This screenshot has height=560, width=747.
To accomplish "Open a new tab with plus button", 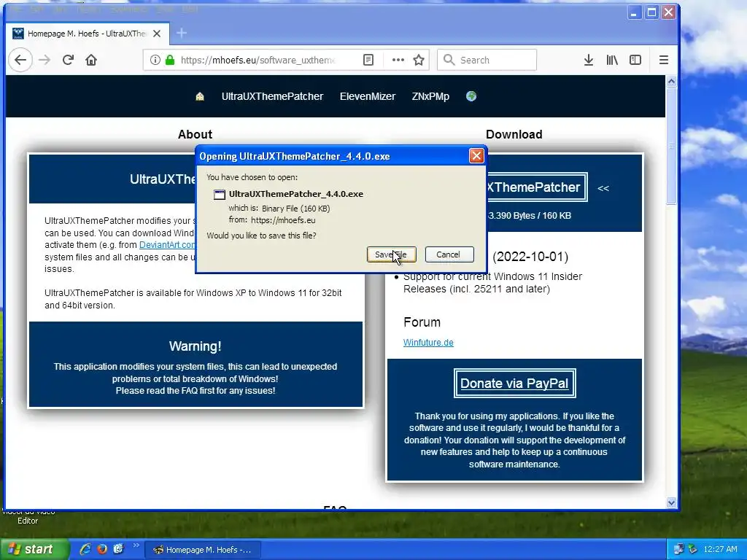I will (x=182, y=34).
